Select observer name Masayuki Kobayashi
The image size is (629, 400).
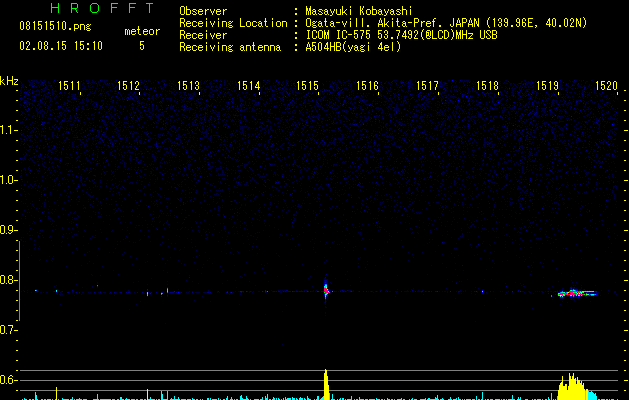click(x=359, y=11)
